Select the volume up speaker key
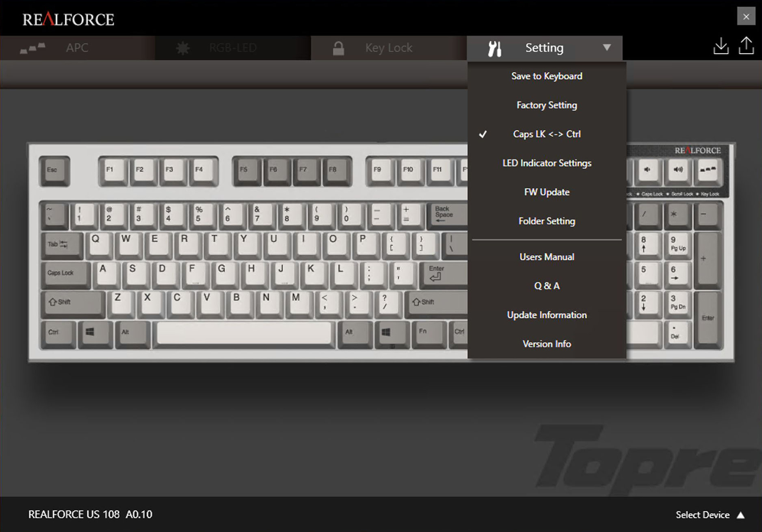This screenshot has height=532, width=762. coord(678,171)
